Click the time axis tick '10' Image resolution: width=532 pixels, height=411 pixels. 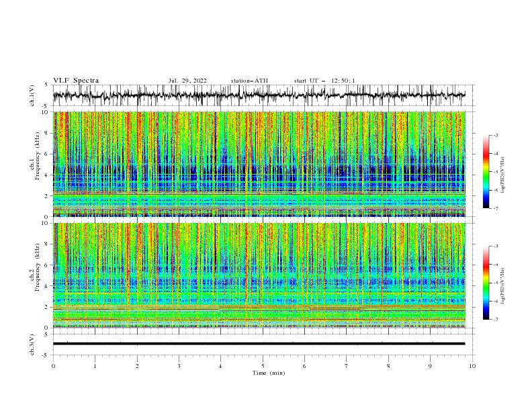coord(472,366)
